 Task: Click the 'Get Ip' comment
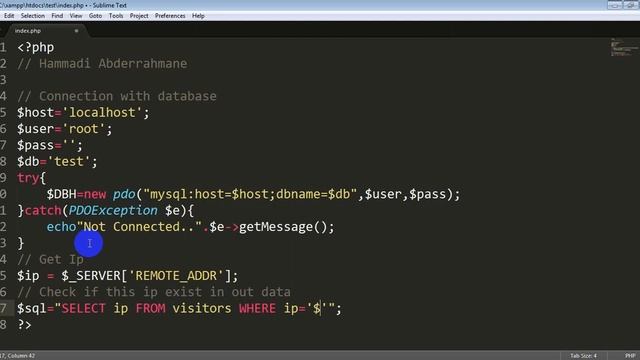pyautogui.click(x=50, y=260)
